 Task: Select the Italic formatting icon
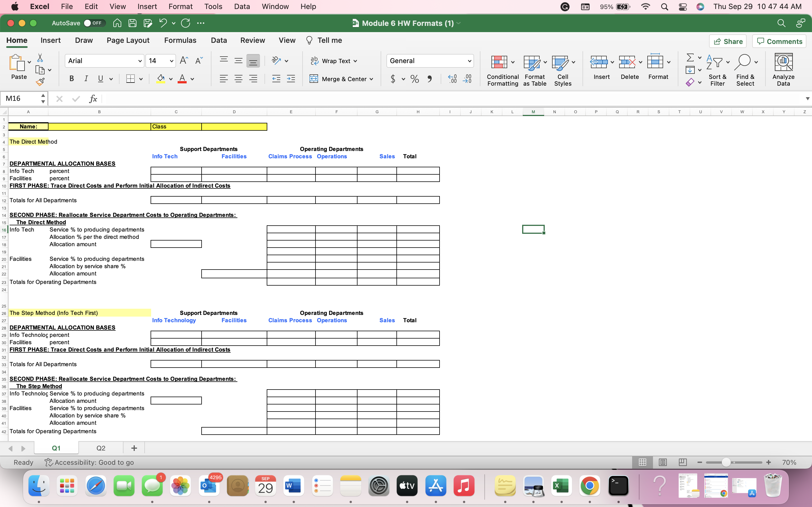tap(86, 79)
